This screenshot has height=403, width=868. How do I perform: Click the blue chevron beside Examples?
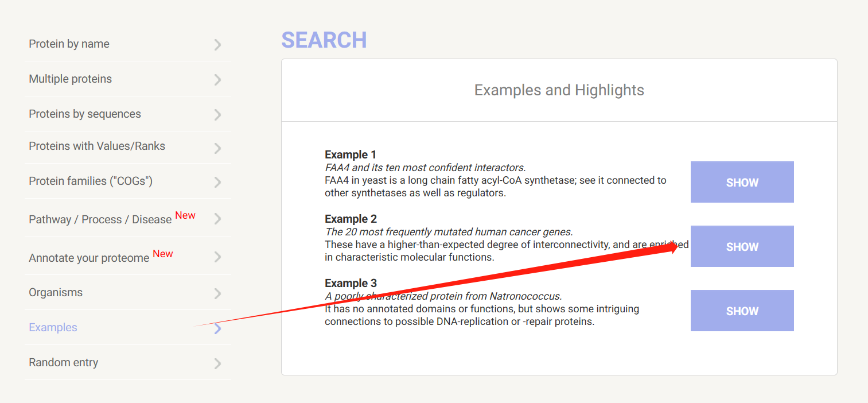tap(217, 328)
